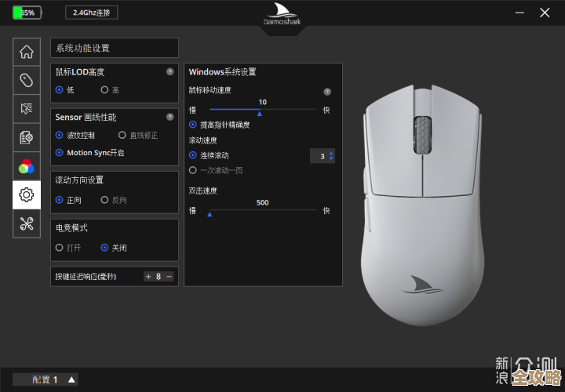Set mouse LOD height to 高

point(104,90)
